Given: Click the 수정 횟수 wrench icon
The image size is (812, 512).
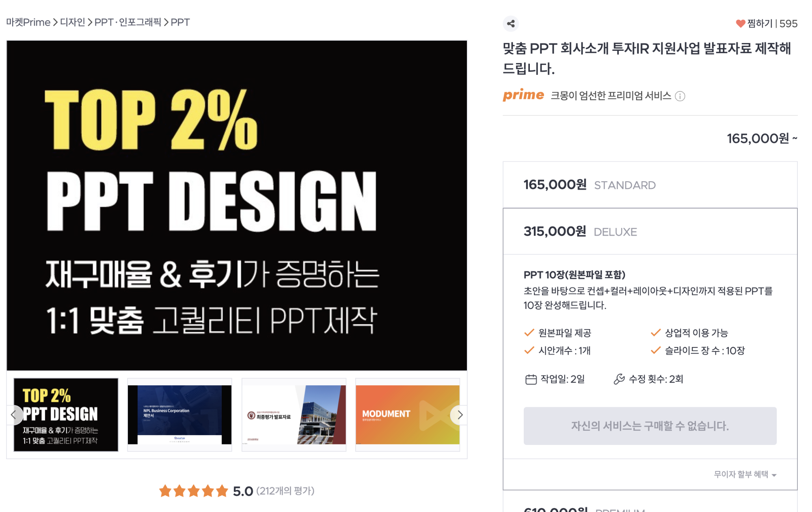Looking at the screenshot, I should pyautogui.click(x=619, y=379).
